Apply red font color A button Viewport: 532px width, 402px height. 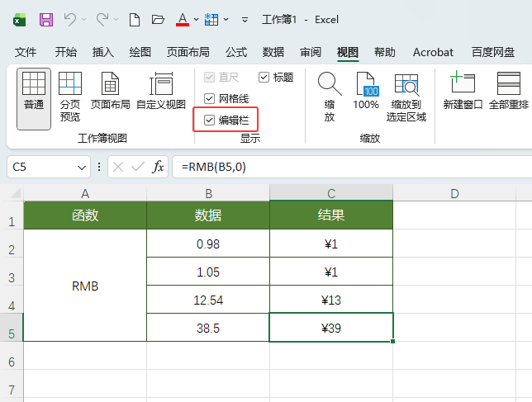[183, 20]
